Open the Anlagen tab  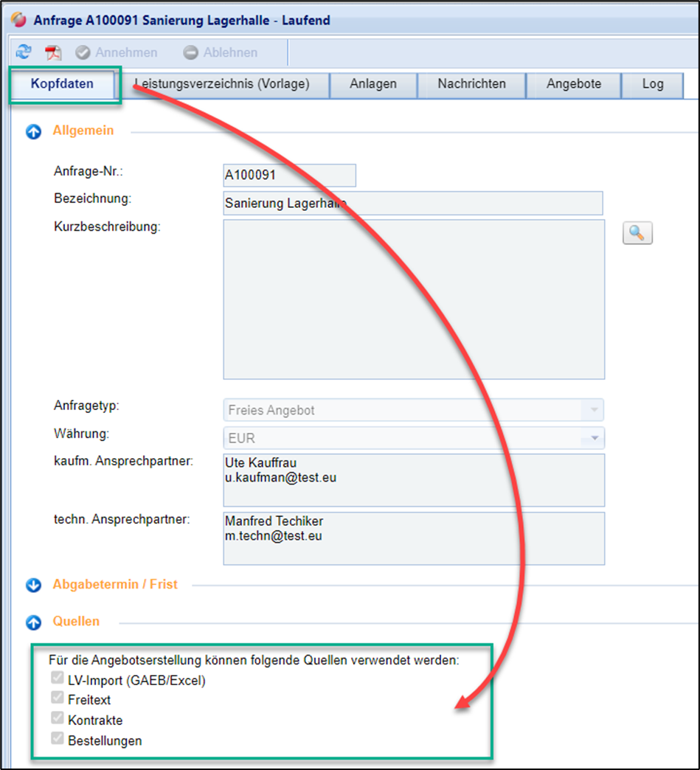(373, 84)
